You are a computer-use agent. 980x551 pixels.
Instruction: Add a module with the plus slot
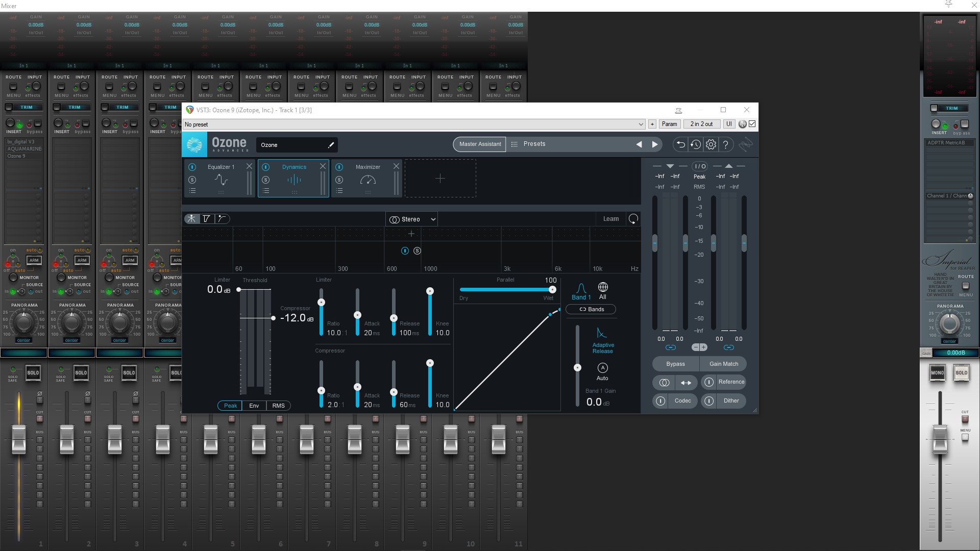click(x=440, y=178)
